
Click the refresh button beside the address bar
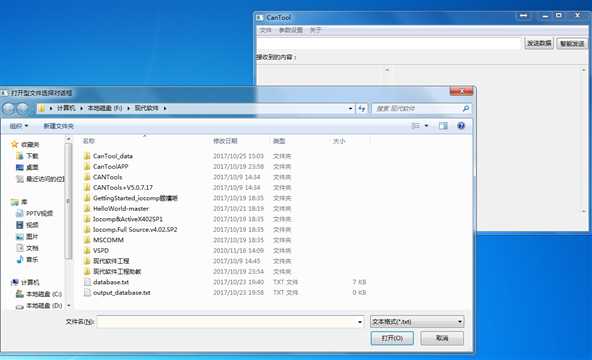click(x=362, y=108)
